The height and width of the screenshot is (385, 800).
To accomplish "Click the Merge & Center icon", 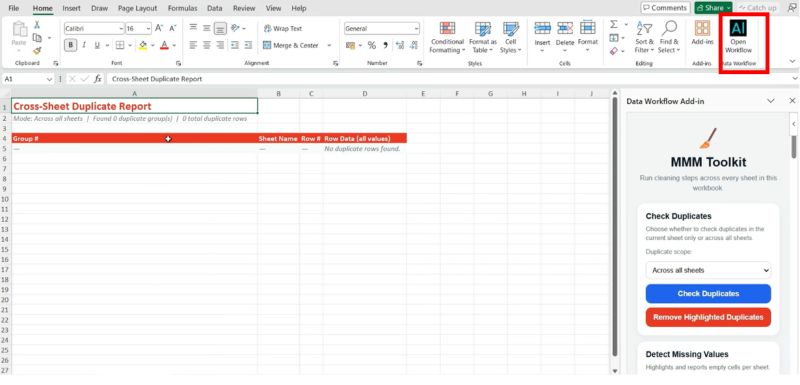I will click(x=267, y=45).
